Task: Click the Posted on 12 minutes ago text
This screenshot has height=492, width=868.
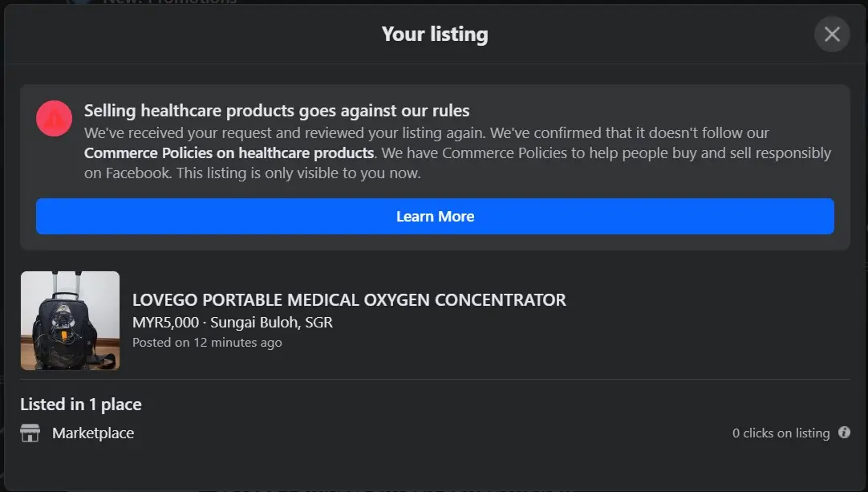Action: [x=207, y=343]
